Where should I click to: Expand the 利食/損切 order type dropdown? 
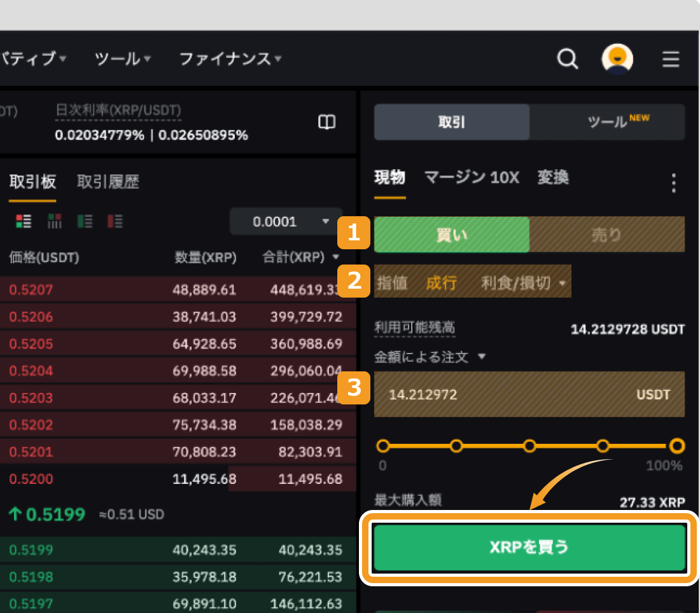coord(523,283)
